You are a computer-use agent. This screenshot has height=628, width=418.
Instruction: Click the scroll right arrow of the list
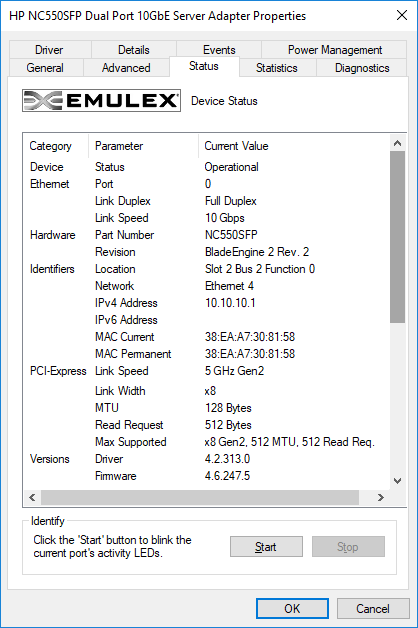pos(381,497)
